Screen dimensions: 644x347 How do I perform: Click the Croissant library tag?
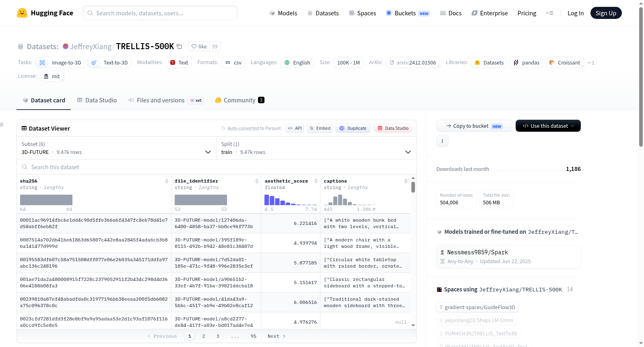[565, 62]
